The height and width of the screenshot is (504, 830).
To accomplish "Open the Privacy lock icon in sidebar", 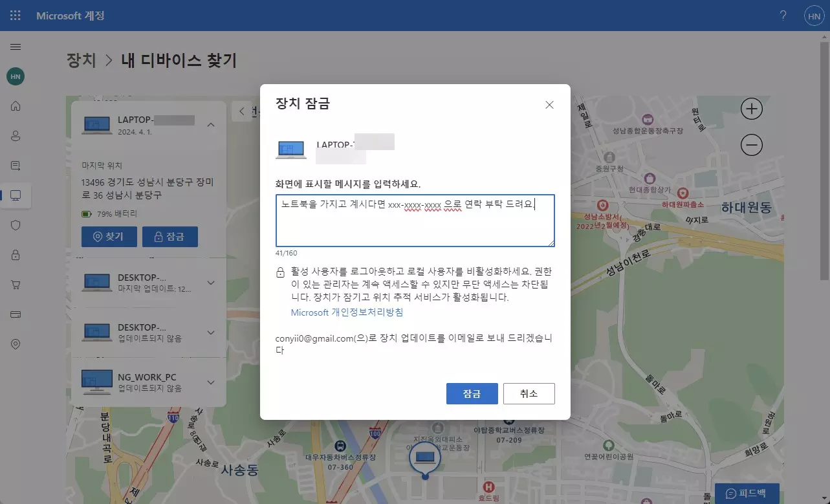I will (x=16, y=255).
